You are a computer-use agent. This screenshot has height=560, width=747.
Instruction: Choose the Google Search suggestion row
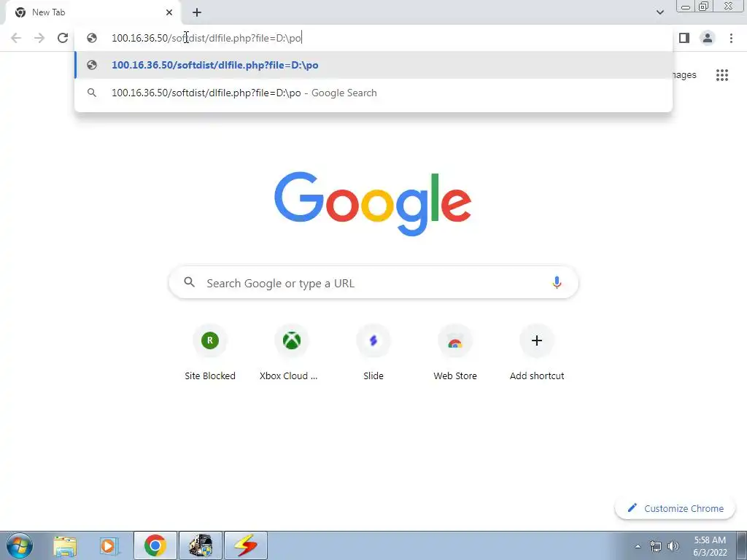pos(373,93)
